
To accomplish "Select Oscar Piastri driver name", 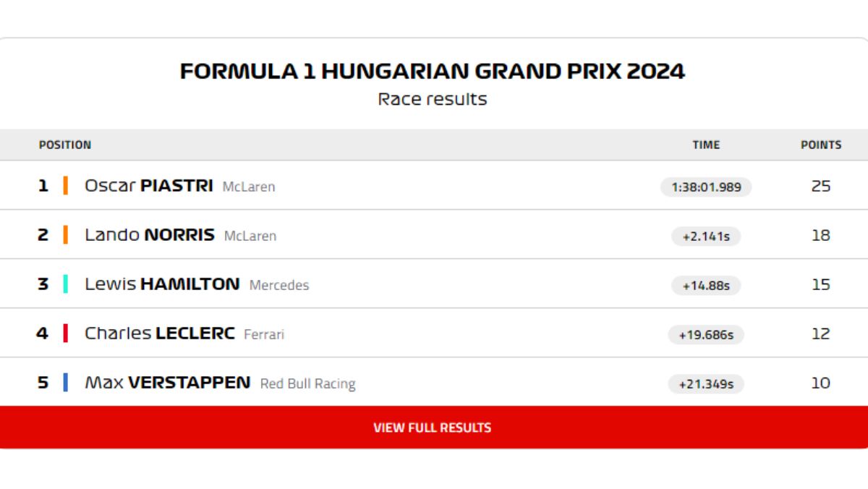I will (x=149, y=186).
